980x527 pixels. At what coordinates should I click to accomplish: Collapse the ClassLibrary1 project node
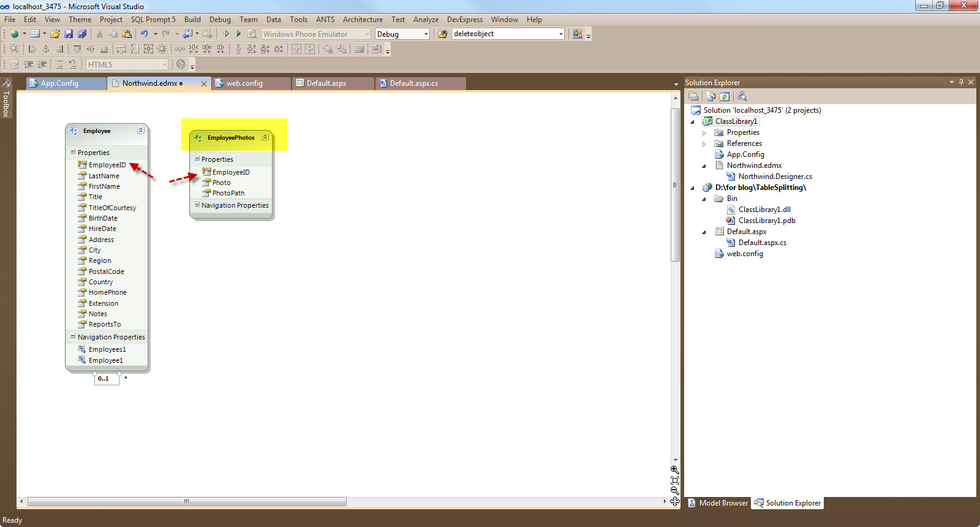point(693,122)
